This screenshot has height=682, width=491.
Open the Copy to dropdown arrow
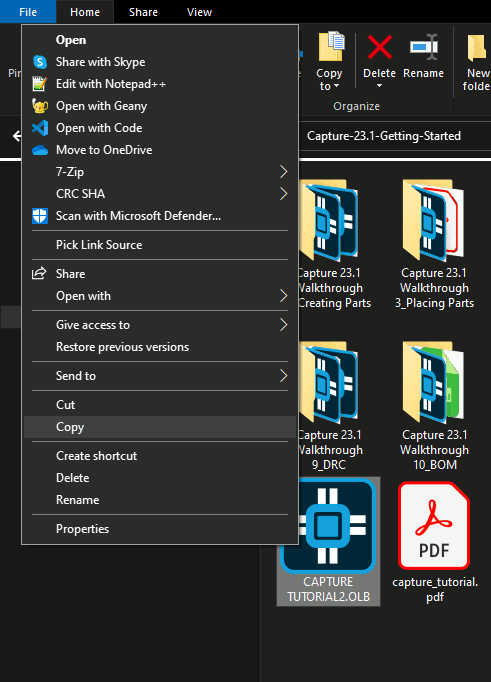tap(336, 87)
